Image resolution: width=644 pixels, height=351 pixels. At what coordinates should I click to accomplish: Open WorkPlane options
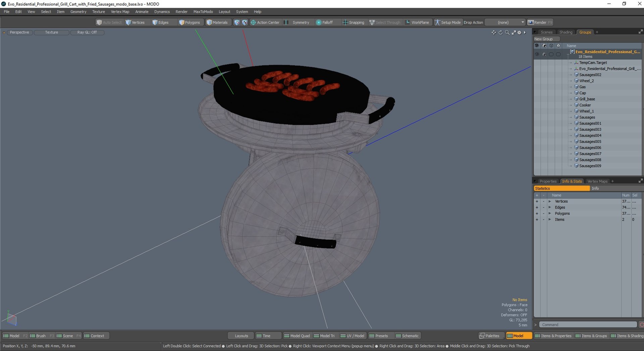coord(417,22)
